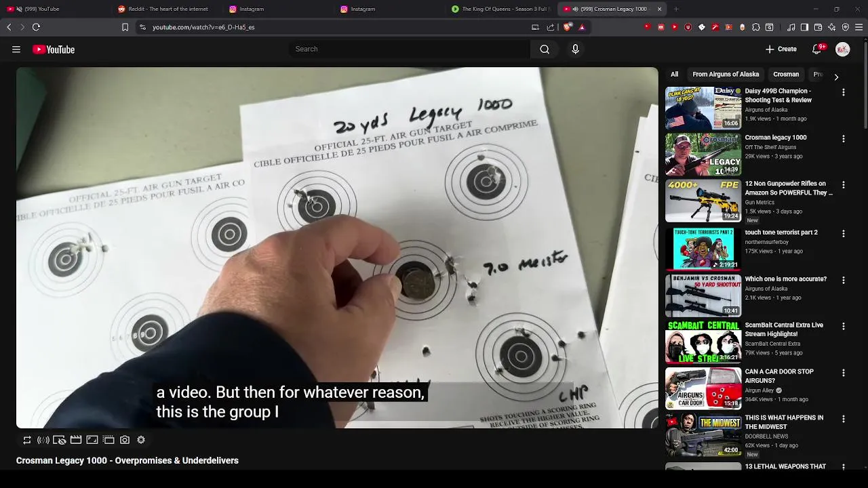Switch to the second Instagram tab

click(390, 9)
